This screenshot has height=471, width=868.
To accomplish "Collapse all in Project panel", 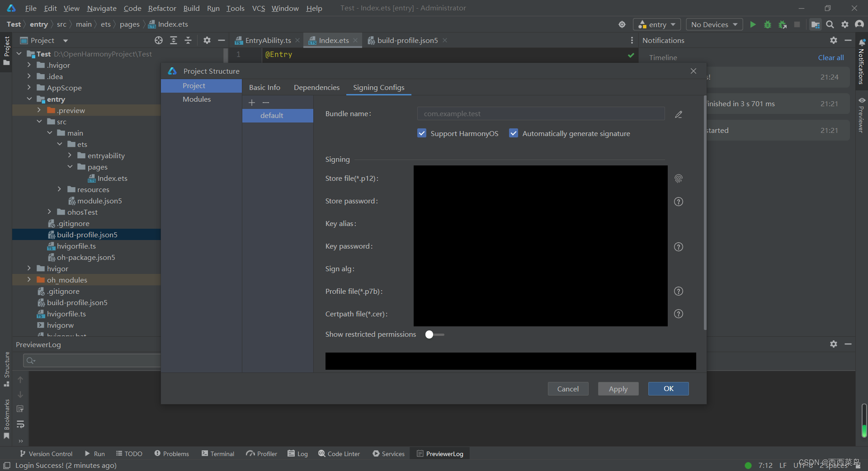I will [x=188, y=40].
